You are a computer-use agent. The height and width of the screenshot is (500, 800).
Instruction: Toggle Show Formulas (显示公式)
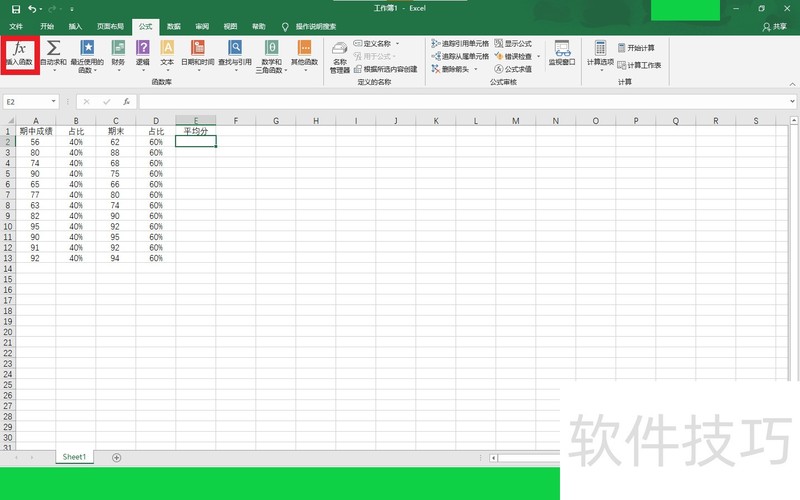[x=513, y=43]
